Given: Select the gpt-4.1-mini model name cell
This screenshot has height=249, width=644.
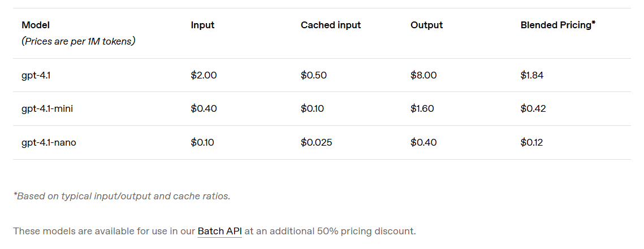Looking at the screenshot, I should click(x=47, y=108).
